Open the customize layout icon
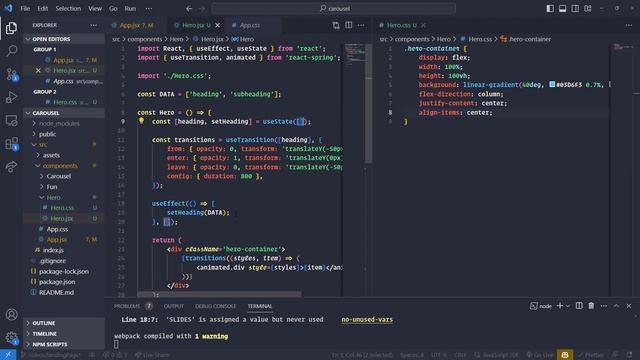The width and height of the screenshot is (640, 360). pos(588,8)
